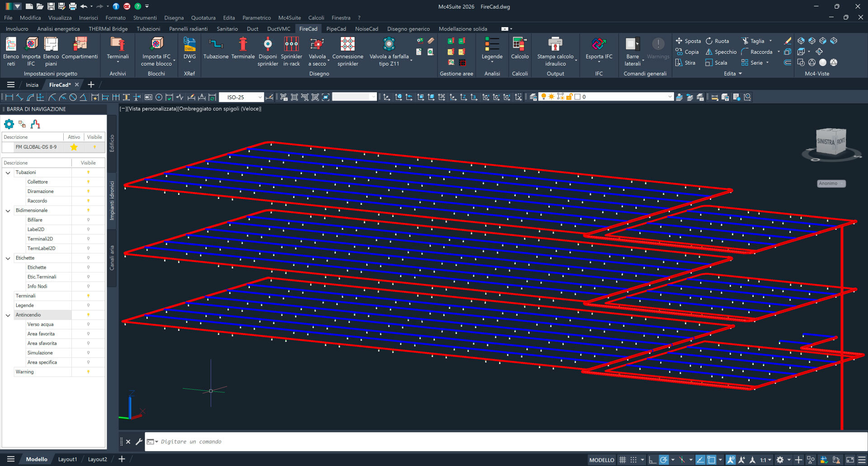Open Stampa calcolo idraulico output
This screenshot has height=466, width=868.
point(555,44)
